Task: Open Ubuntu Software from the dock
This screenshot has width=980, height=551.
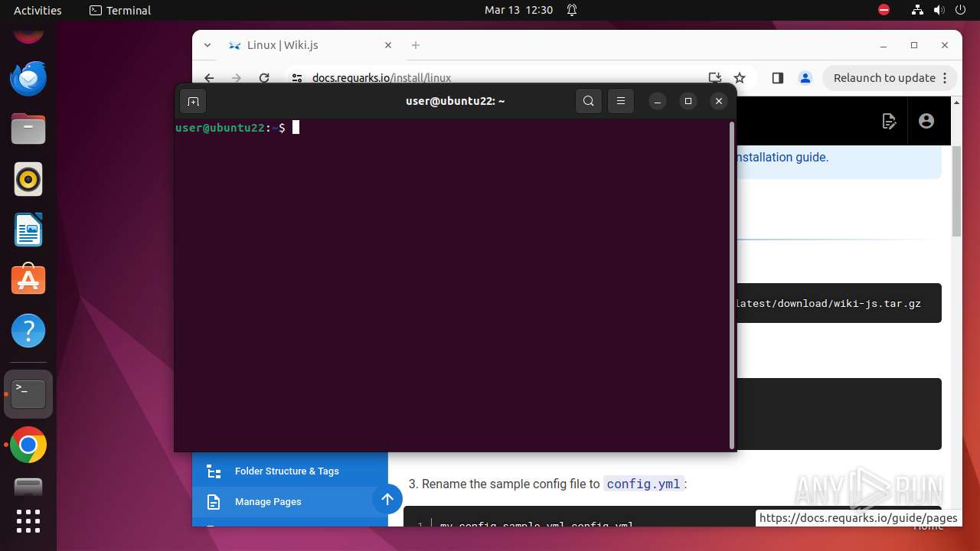Action: click(28, 280)
